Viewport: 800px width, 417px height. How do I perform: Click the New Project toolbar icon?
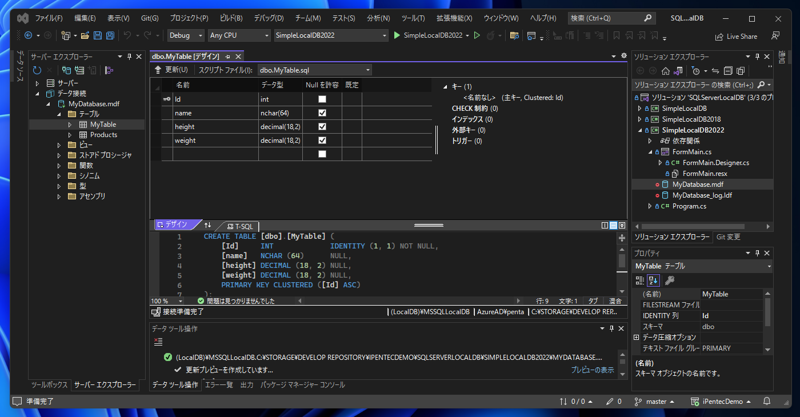[65, 36]
